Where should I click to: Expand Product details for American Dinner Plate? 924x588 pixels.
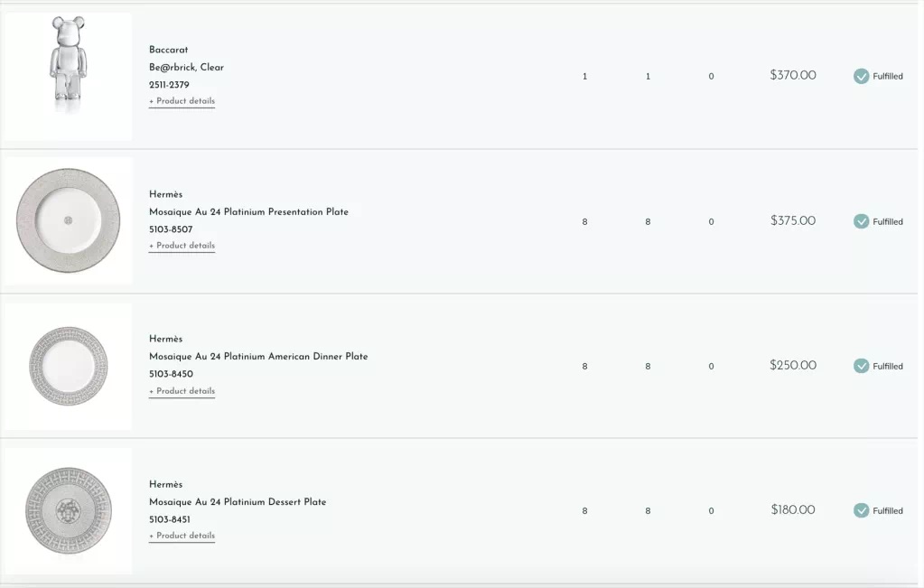pos(182,390)
